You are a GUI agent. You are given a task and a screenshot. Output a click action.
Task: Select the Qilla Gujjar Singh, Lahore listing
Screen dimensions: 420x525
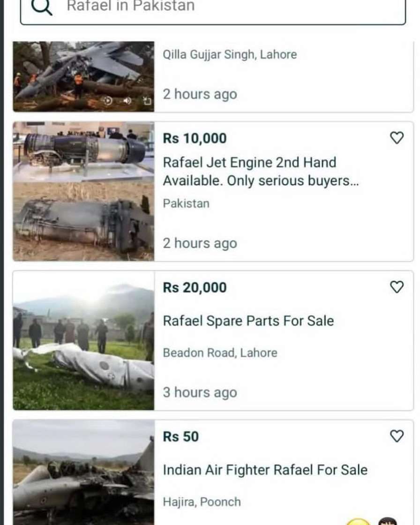tap(230, 54)
